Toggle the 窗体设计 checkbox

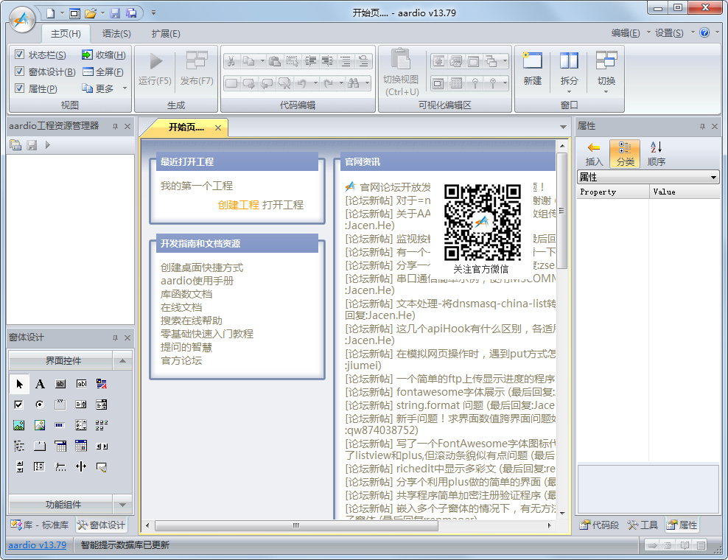coord(20,72)
